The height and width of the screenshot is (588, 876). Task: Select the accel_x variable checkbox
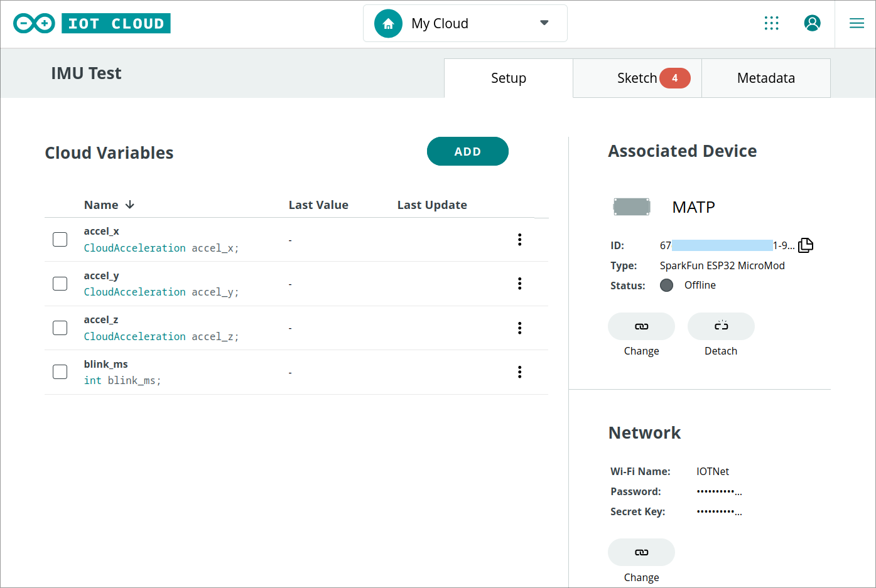tap(60, 239)
